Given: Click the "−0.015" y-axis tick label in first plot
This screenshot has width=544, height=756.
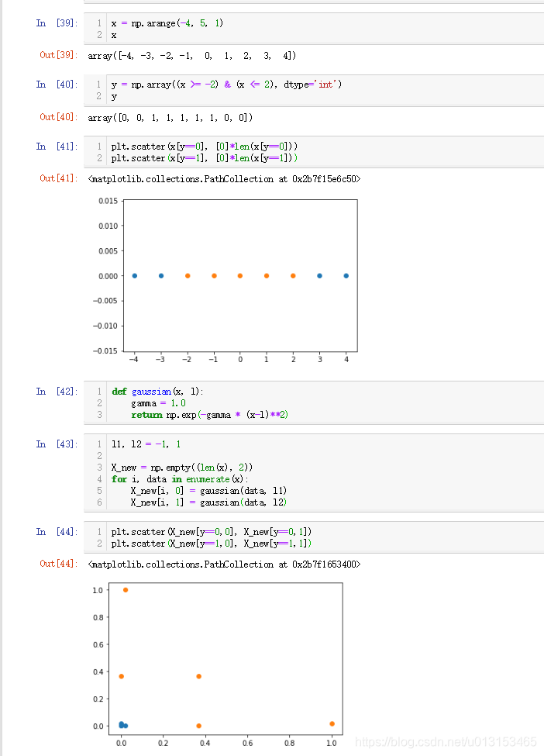Looking at the screenshot, I should 105,350.
